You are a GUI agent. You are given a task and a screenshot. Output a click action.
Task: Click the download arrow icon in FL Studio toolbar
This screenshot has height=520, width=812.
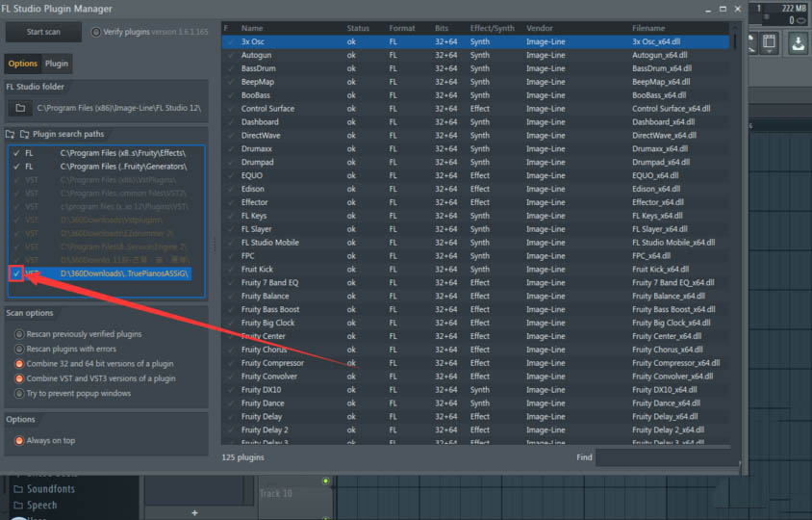[x=798, y=43]
